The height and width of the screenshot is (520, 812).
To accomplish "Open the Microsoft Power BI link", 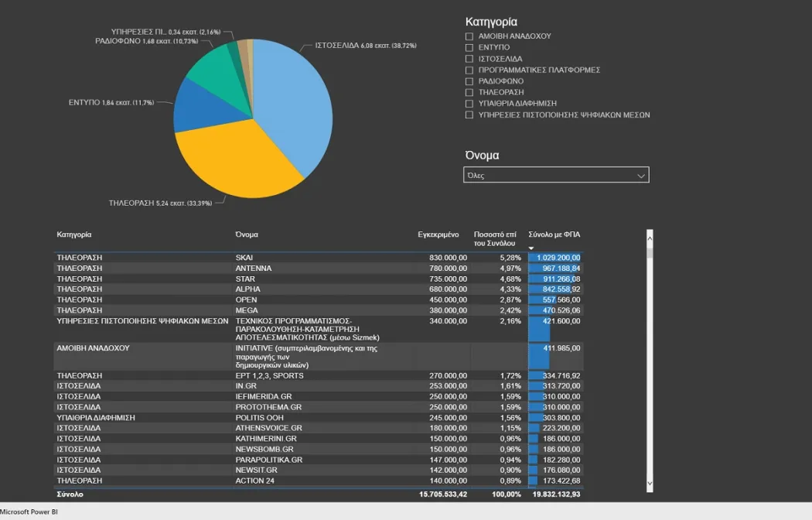I will click(29, 512).
